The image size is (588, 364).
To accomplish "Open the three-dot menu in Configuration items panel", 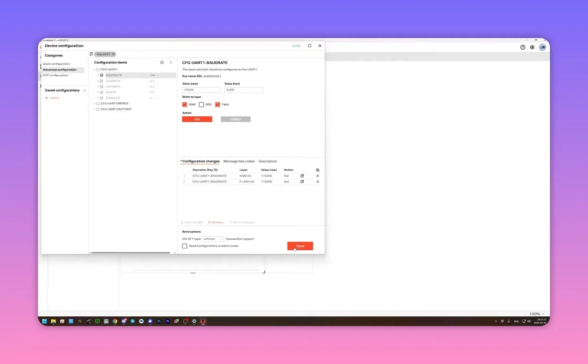I will (171, 62).
